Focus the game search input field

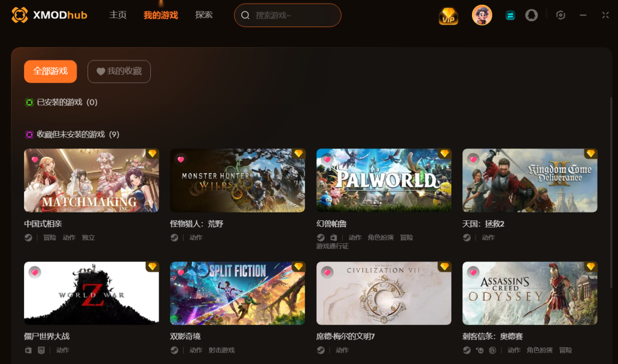[288, 15]
